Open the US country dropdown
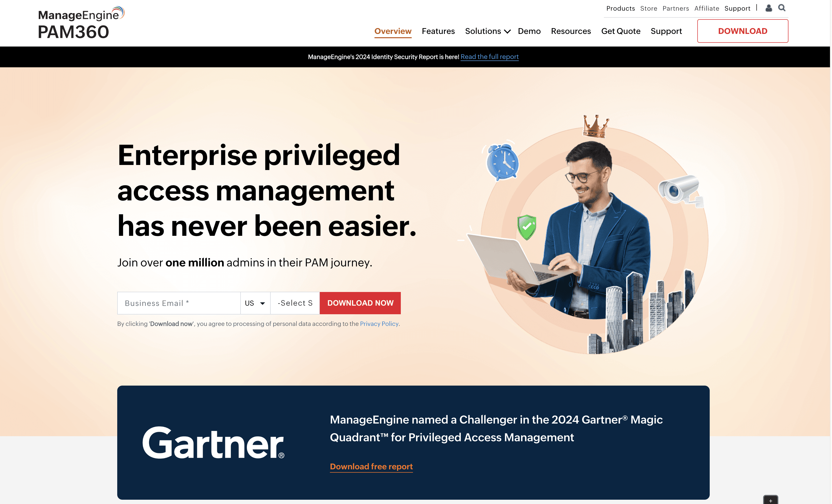Image resolution: width=832 pixels, height=504 pixels. [x=255, y=303]
